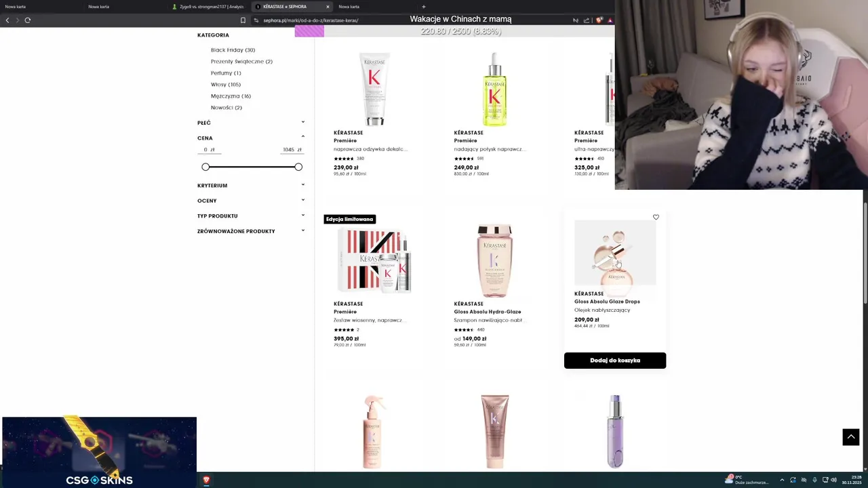
Task: Click the 'od 149,00 zł' price
Action: tap(470, 339)
